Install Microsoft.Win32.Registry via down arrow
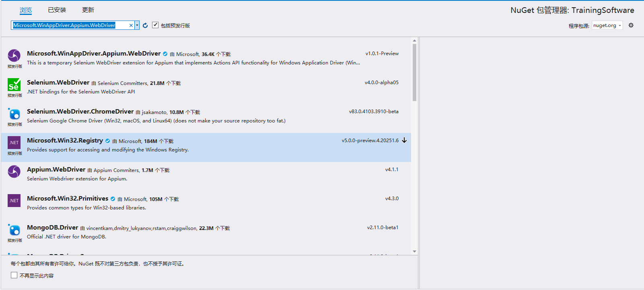The height and width of the screenshot is (290, 644). point(404,140)
